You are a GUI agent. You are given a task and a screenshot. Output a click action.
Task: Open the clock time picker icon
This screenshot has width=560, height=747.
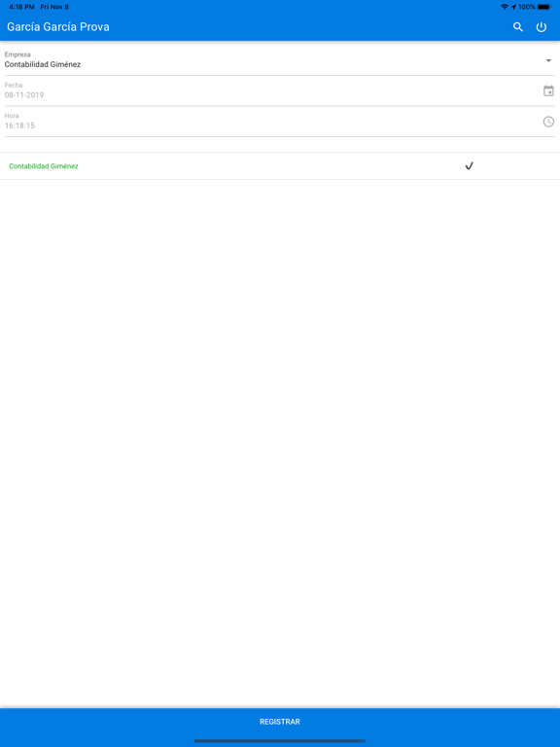coord(548,122)
